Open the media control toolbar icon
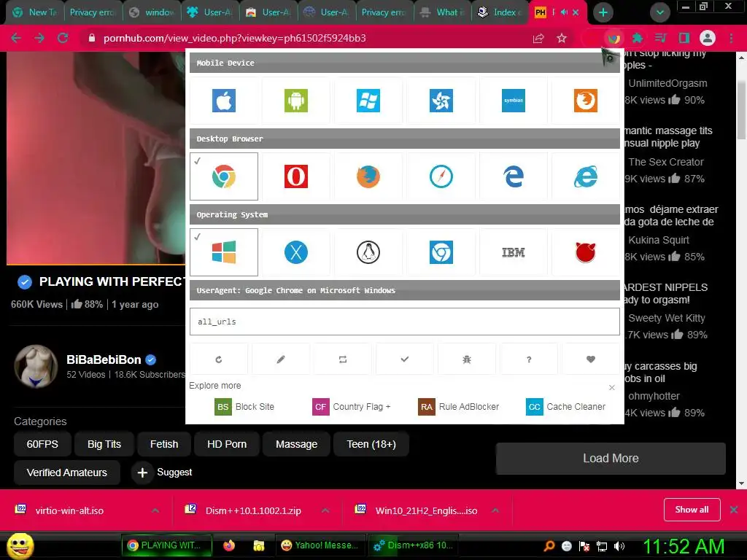 660,38
